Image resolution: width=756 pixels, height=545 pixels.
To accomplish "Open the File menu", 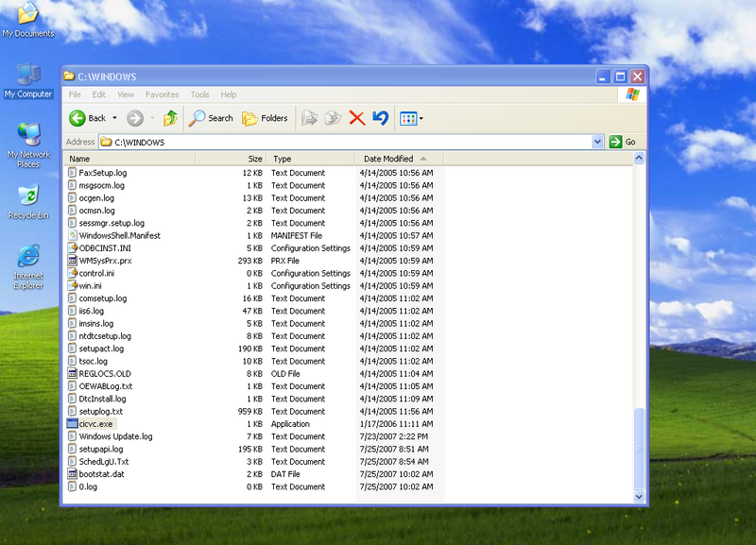I will click(75, 94).
